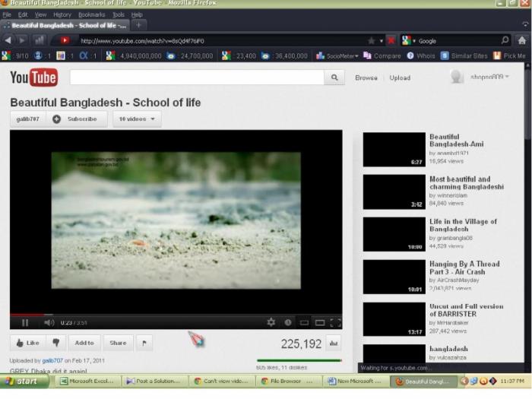
Task: Switch player to large size
Action: [319, 322]
